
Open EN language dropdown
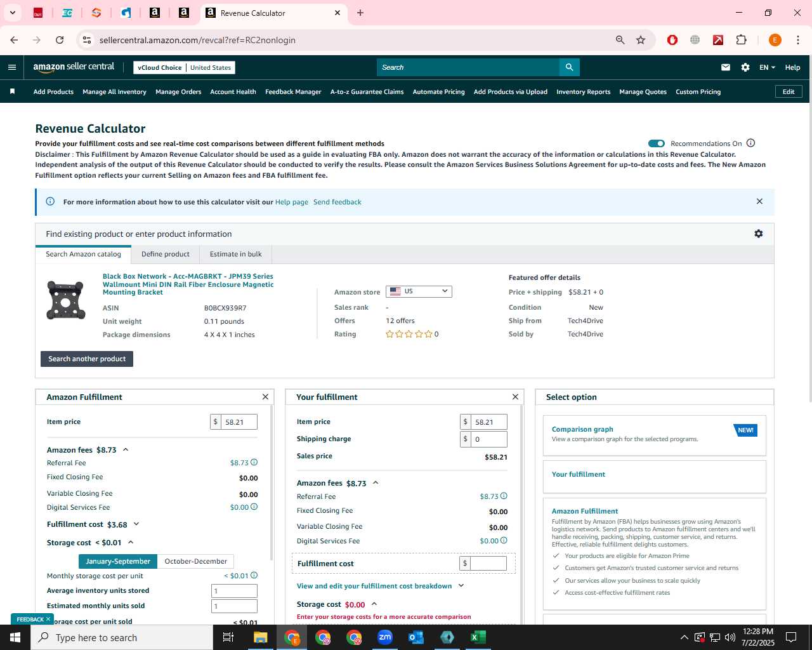pyautogui.click(x=767, y=67)
